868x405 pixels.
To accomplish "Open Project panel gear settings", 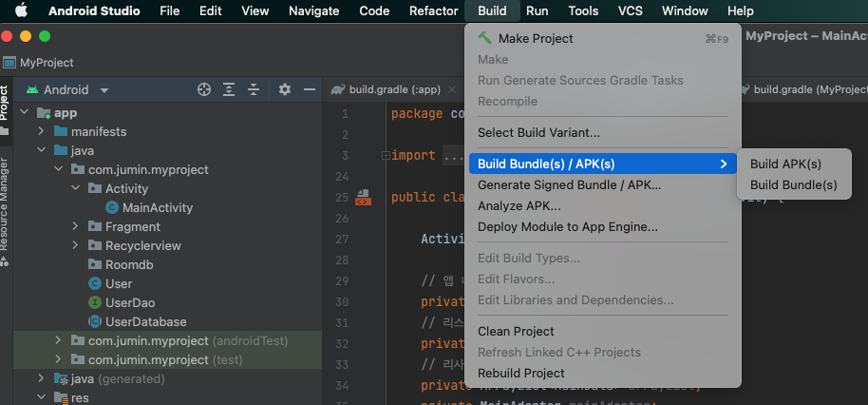I will (285, 89).
